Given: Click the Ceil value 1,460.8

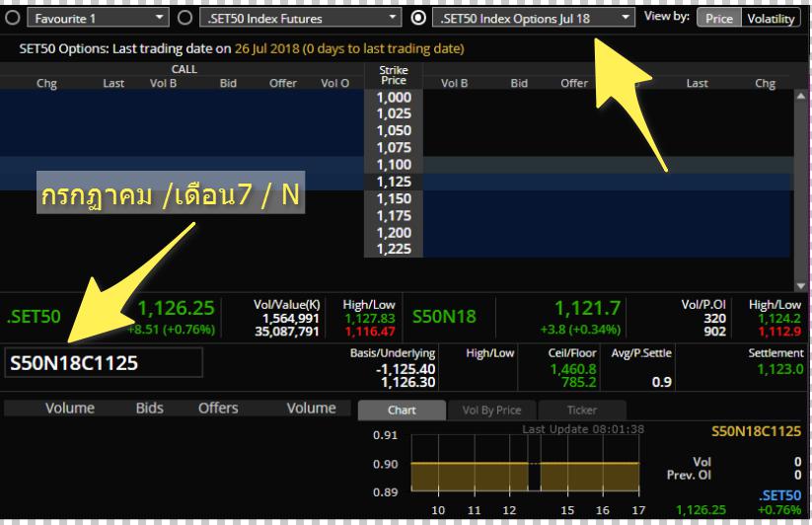Looking at the screenshot, I should point(573,369).
